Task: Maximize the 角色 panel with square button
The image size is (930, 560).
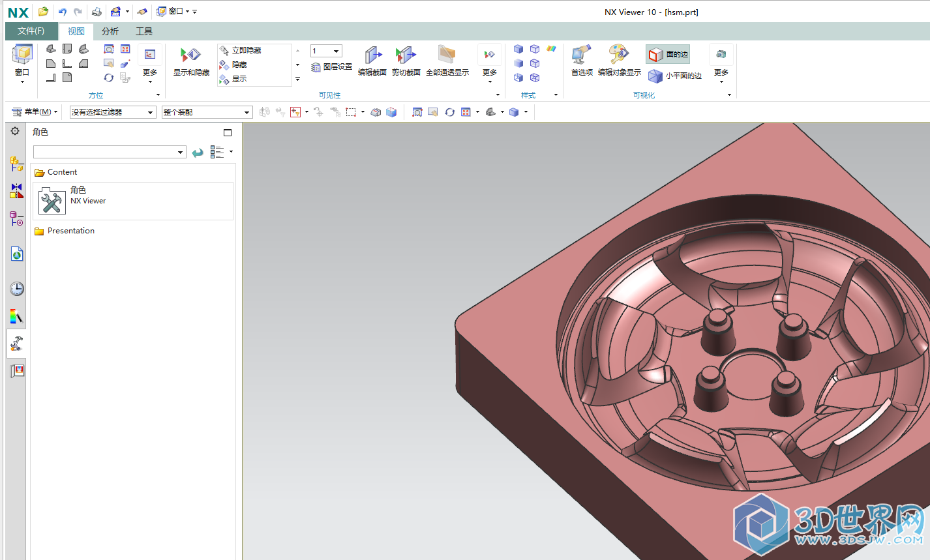Action: [x=228, y=132]
